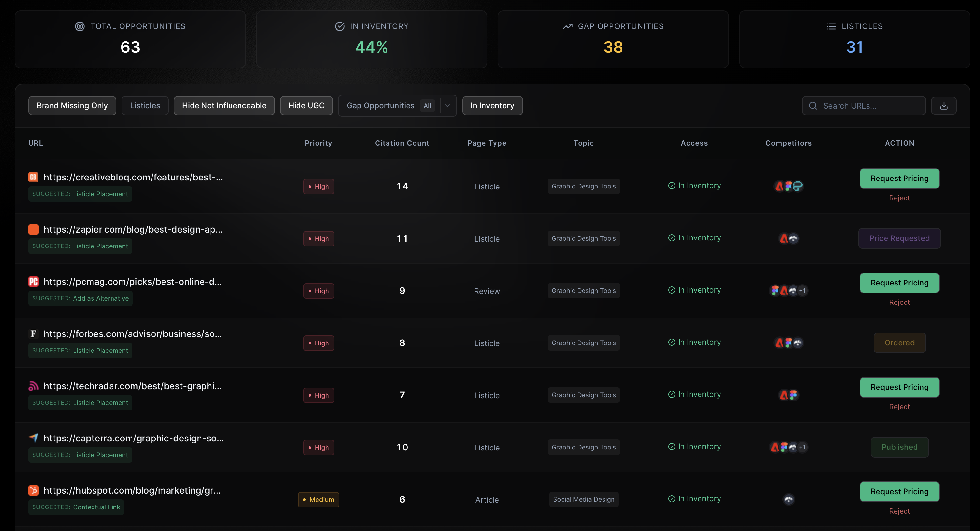Click the Total Opportunities target icon

coord(79,26)
